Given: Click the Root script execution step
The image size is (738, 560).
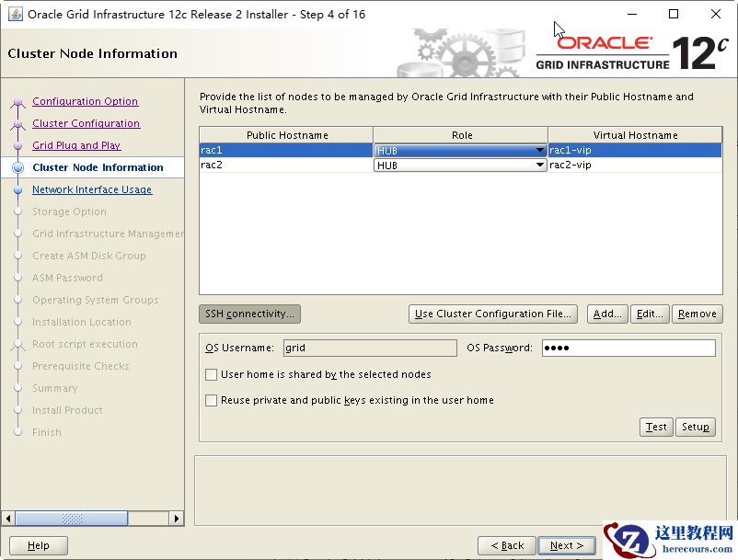Looking at the screenshot, I should [x=86, y=344].
